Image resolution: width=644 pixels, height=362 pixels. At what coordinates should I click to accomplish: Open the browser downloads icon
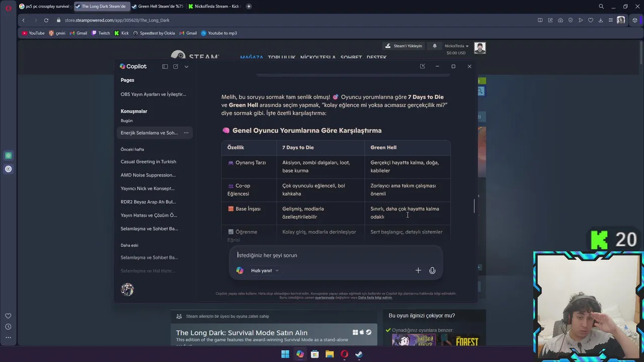(600, 20)
